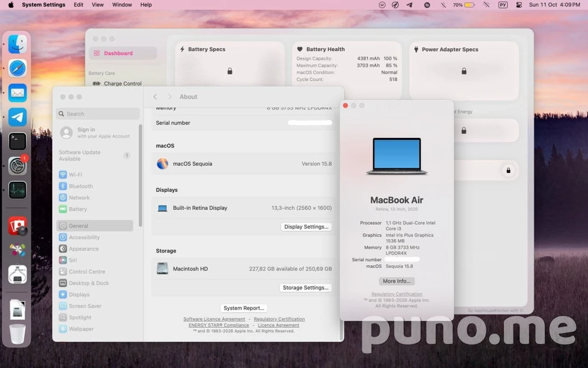This screenshot has height=368, width=588.
Task: Open the View menu
Action: tap(98, 5)
